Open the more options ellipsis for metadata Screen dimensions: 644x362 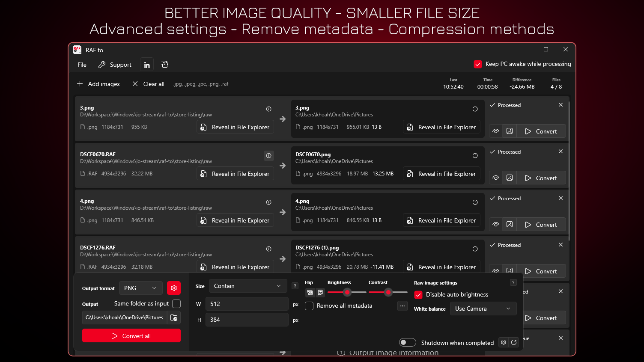(402, 306)
